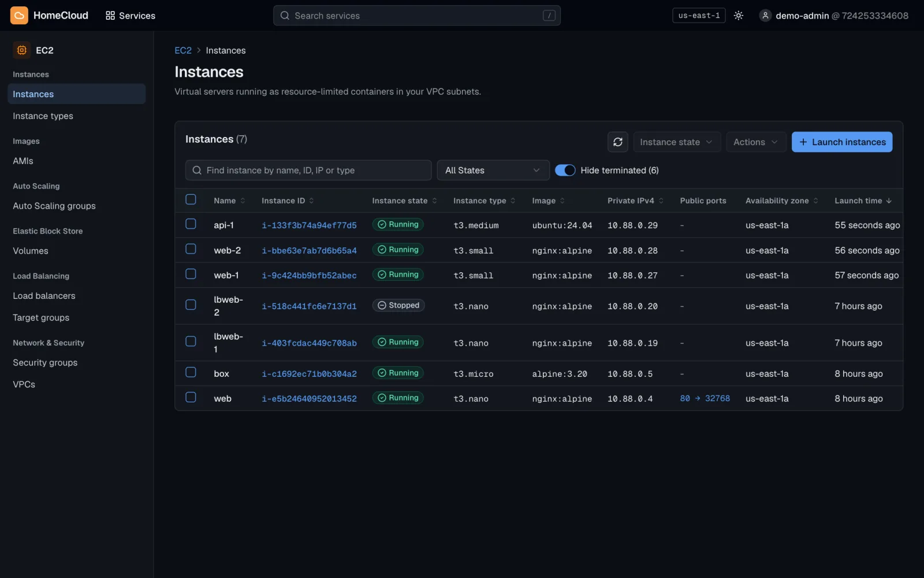Focus the Search services field

pos(416,16)
